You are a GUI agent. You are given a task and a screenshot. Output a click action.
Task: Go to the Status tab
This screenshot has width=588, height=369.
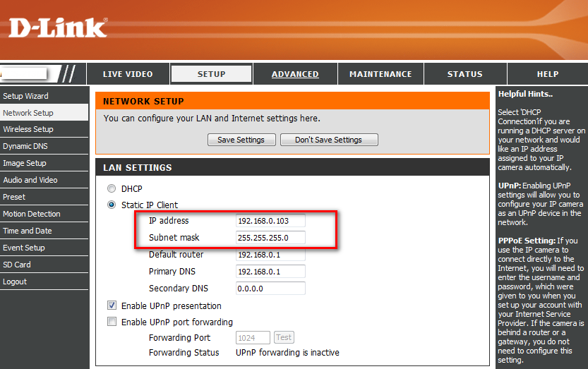coord(464,74)
